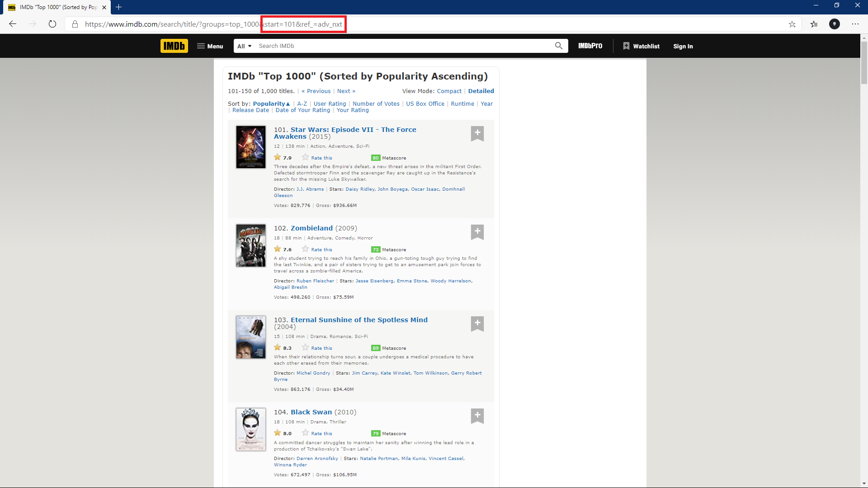Open the hamburger Menu

(210, 46)
